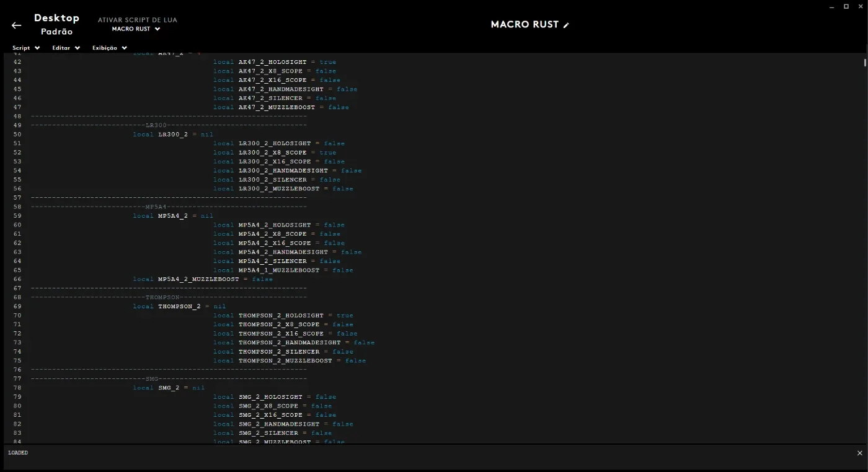
Task: Maximize the window
Action: (846, 6)
